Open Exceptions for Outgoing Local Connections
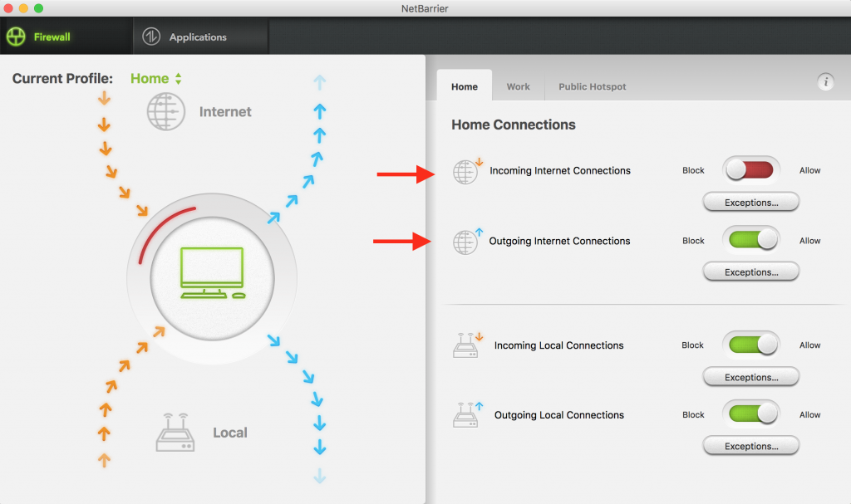 (750, 447)
